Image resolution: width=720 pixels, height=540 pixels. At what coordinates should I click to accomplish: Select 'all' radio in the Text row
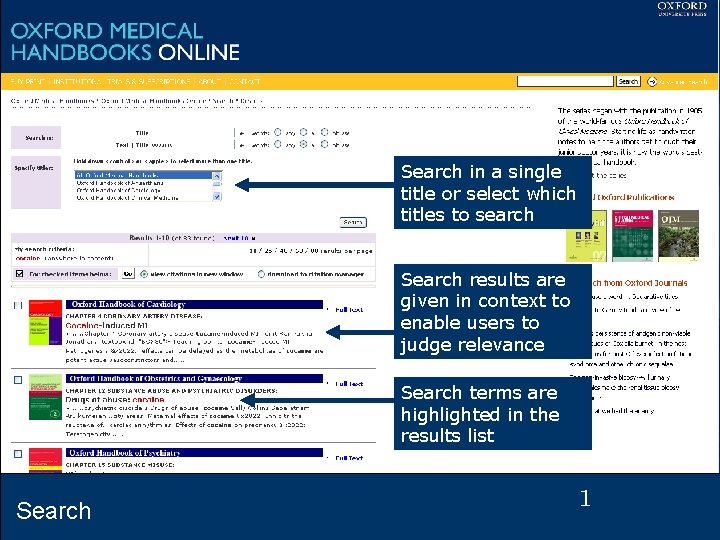click(x=304, y=144)
